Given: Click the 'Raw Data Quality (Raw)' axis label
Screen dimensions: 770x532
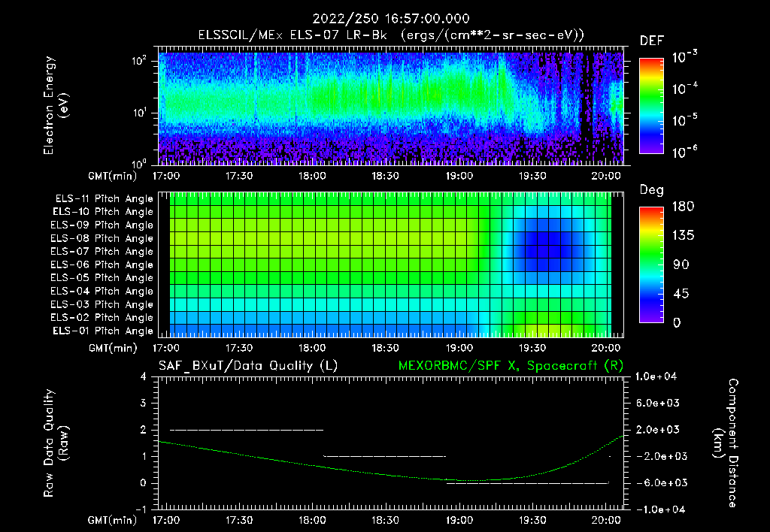Looking at the screenshot, I should tap(56, 443).
